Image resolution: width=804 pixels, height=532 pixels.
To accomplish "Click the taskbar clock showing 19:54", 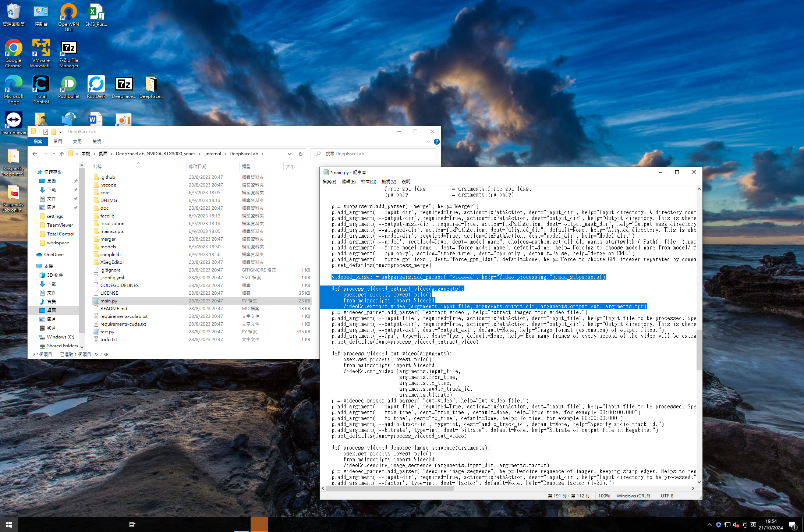I will (771, 525).
